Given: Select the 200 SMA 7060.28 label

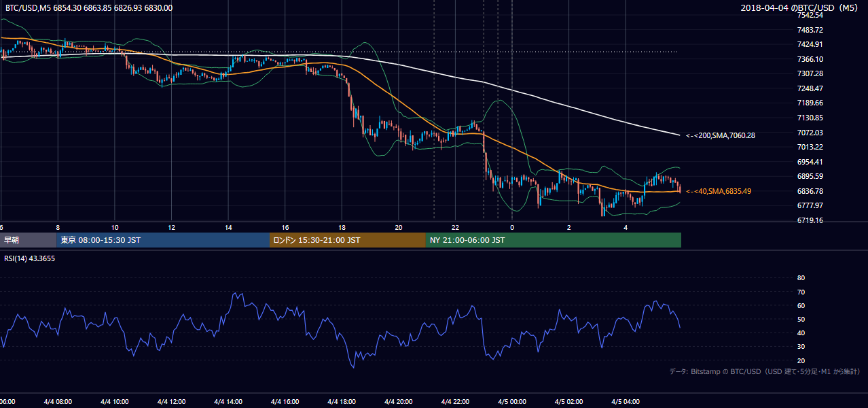Looking at the screenshot, I should click(721, 135).
